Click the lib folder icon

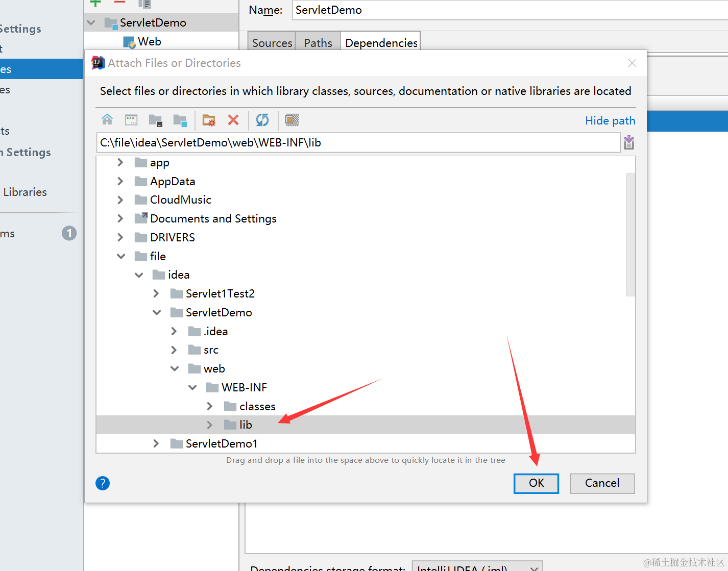(230, 425)
